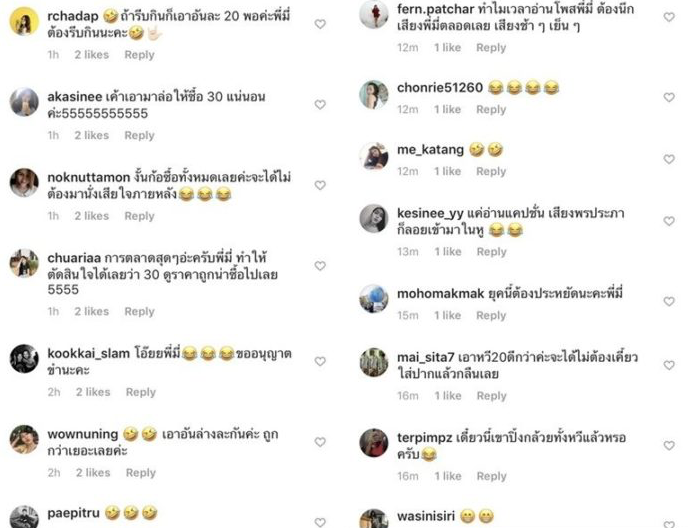Reply to terpimpz's comment
Screen dimensions: 688x528
491,476
